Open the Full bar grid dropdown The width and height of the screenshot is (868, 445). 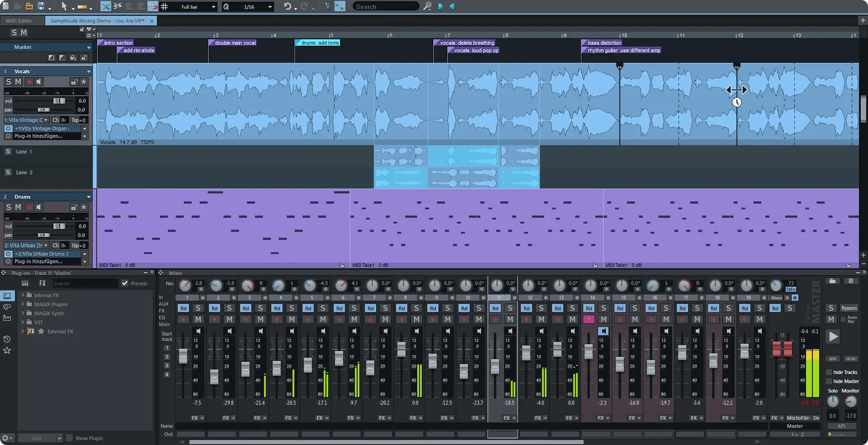tap(197, 6)
